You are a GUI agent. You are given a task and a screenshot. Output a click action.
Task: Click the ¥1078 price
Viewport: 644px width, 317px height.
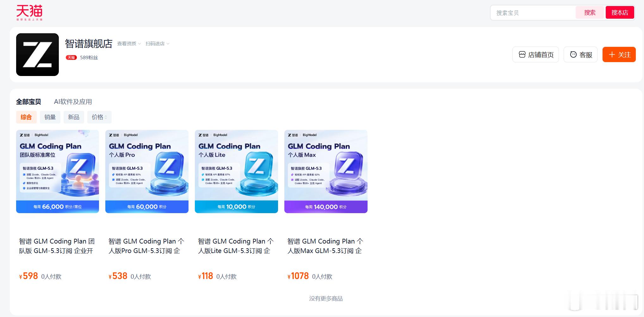coord(298,276)
